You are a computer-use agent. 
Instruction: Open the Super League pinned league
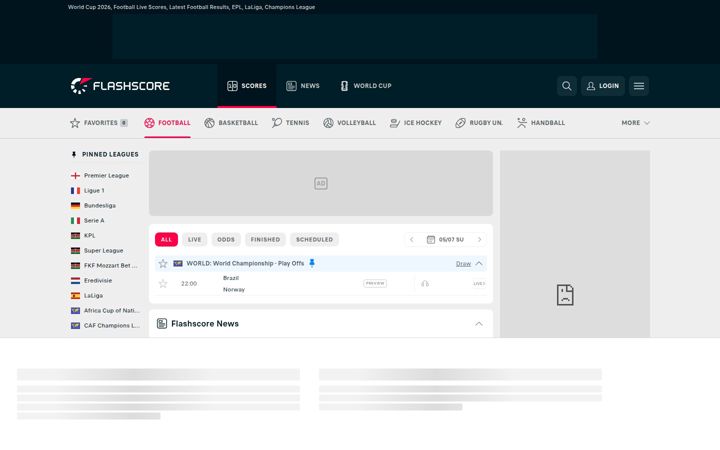coord(103,251)
